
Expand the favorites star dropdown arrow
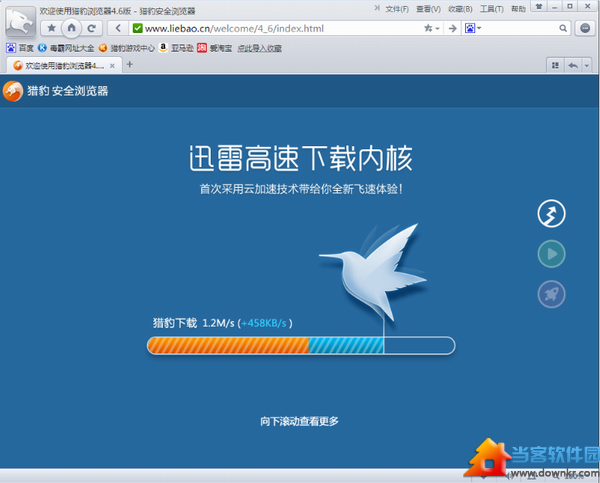[x=437, y=28]
